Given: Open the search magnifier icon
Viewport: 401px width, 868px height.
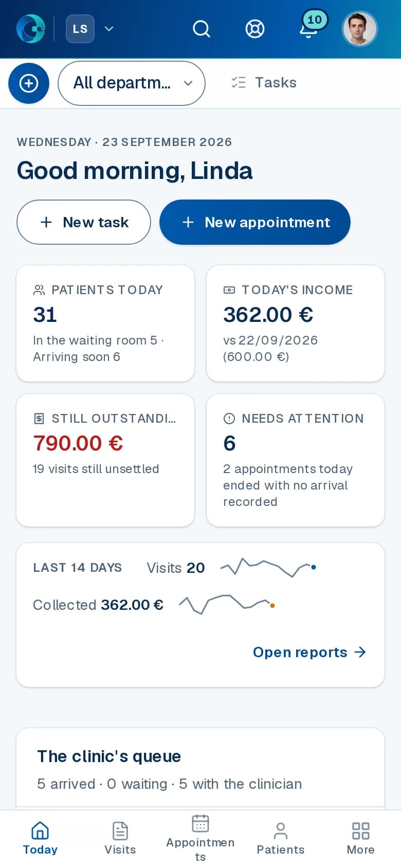Looking at the screenshot, I should tap(202, 29).
